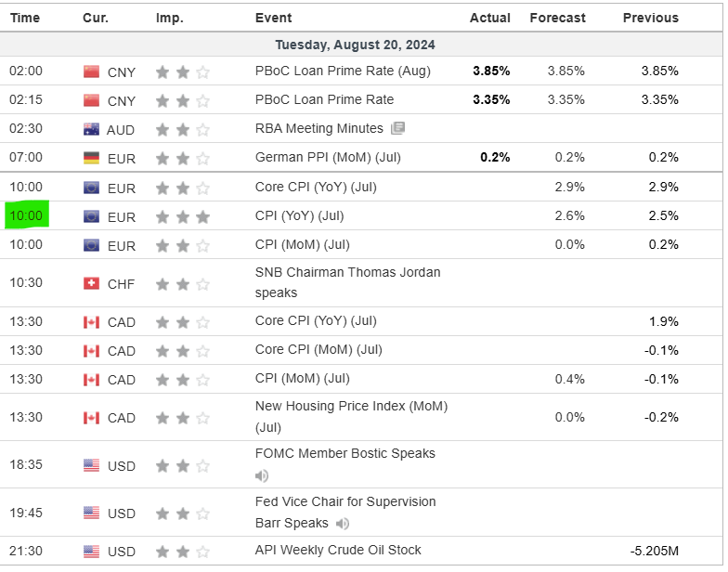Image resolution: width=728 pixels, height=572 pixels.
Task: Click the Swiss flag next to CHF
Action: pos(91,283)
